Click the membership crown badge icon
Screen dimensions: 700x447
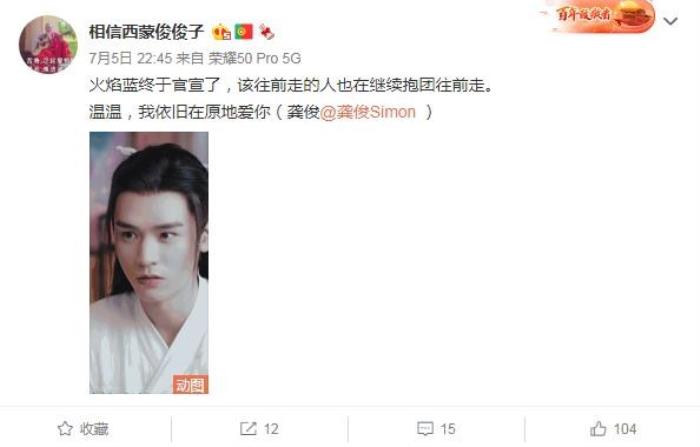coord(221,32)
